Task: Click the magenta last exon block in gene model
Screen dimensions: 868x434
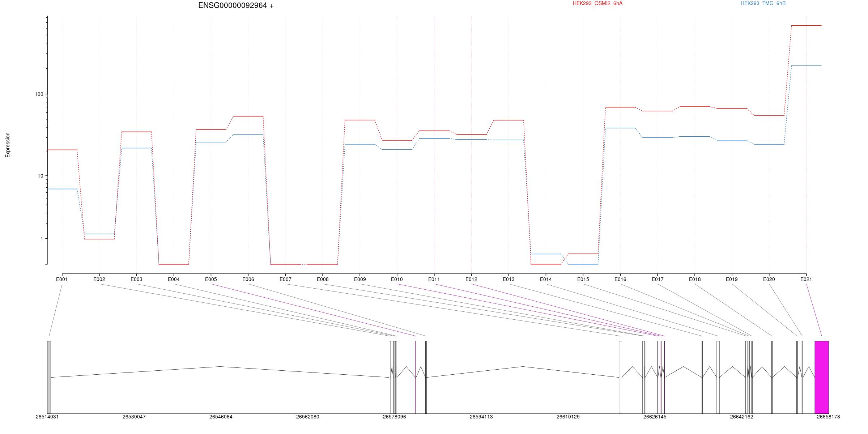Action: tap(822, 377)
